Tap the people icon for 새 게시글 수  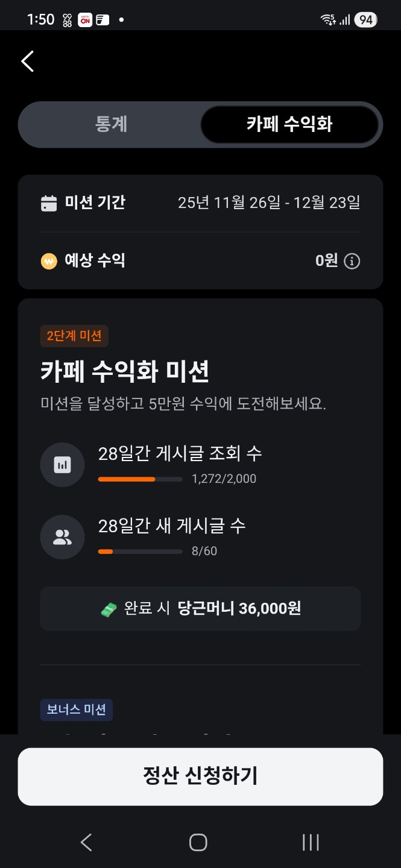(62, 537)
